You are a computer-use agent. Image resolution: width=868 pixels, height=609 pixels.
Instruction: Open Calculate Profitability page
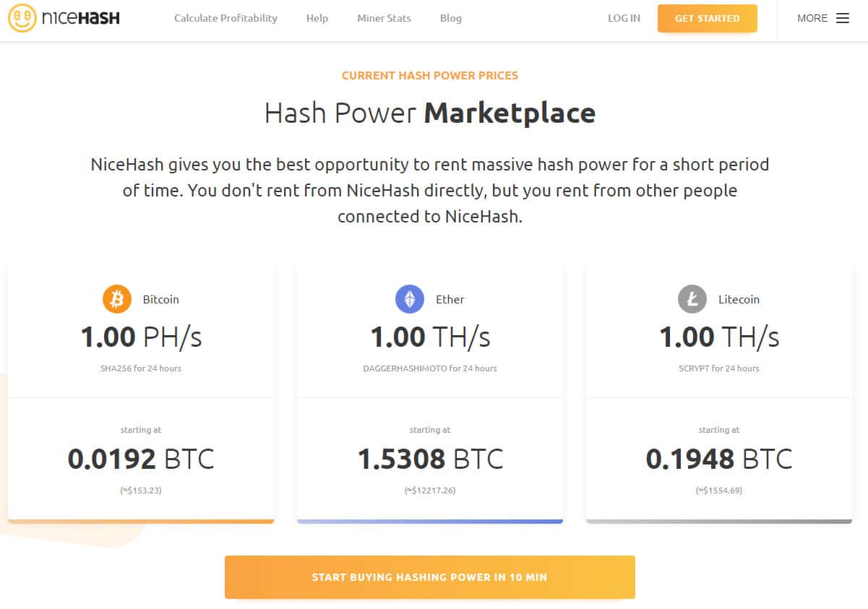click(225, 19)
